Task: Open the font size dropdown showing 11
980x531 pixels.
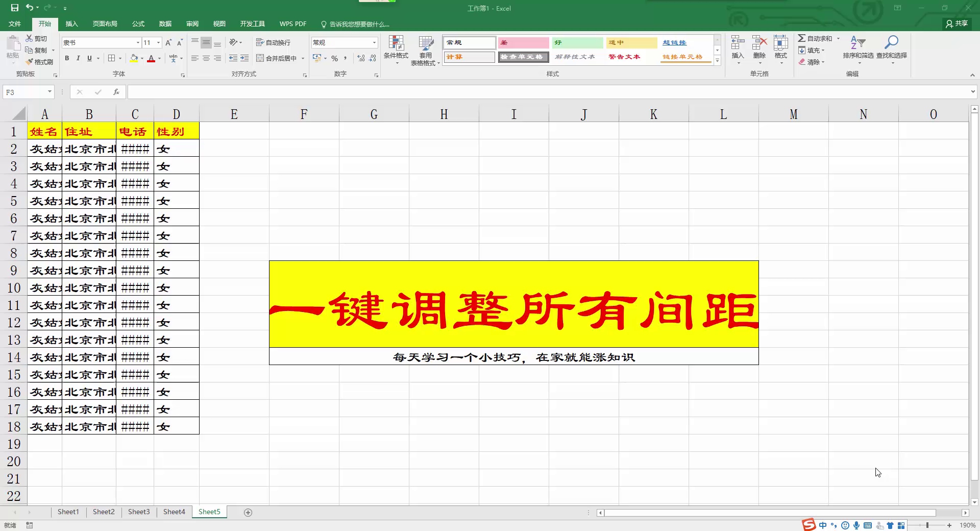Action: (158, 42)
